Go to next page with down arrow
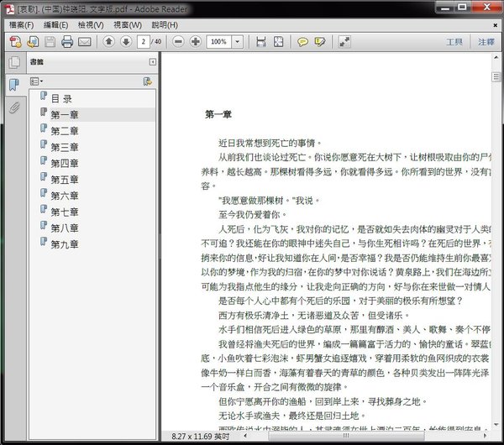Image resolution: width=504 pixels, height=445 pixels. pos(125,41)
